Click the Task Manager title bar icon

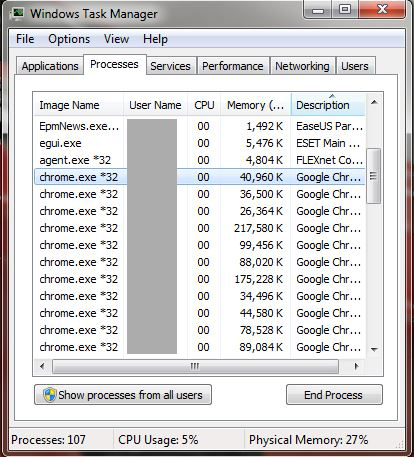(17, 14)
